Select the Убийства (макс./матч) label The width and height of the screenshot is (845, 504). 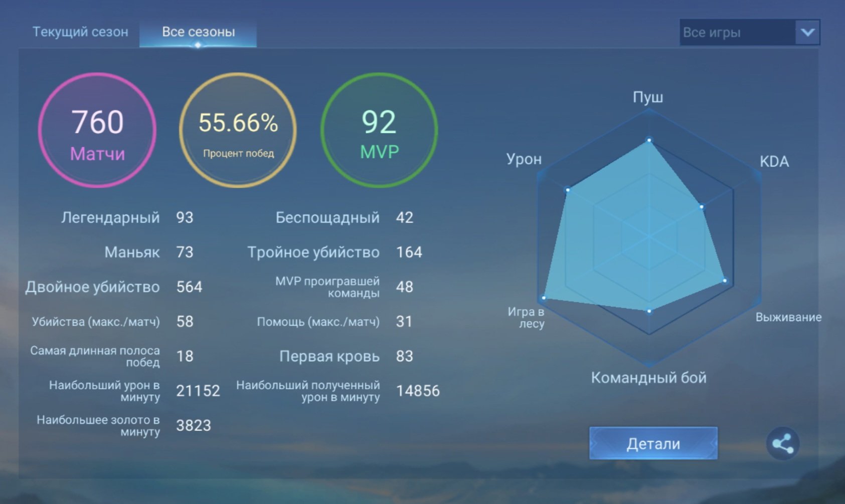tap(96, 322)
